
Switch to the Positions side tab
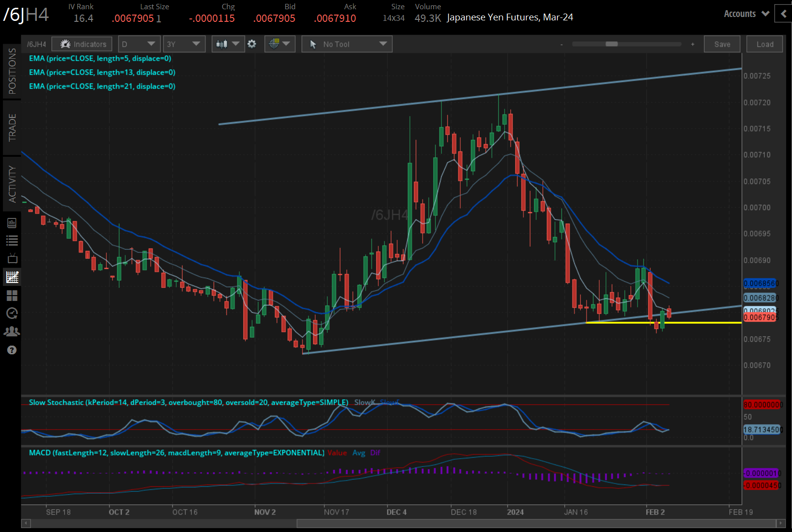pyautogui.click(x=12, y=71)
